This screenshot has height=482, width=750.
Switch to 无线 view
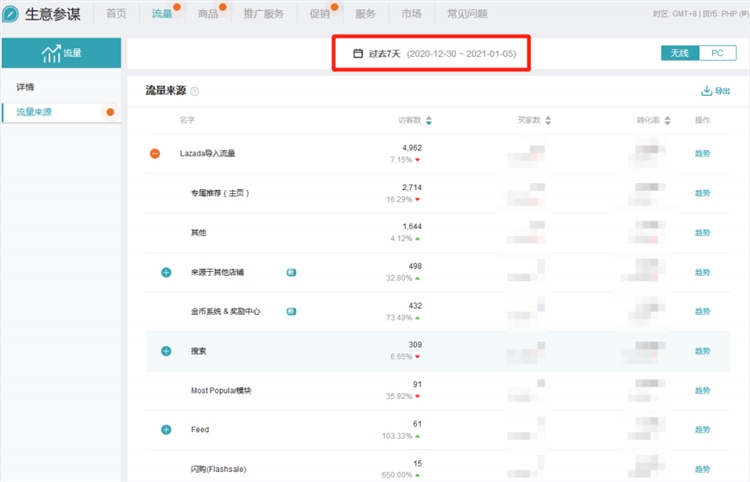680,53
